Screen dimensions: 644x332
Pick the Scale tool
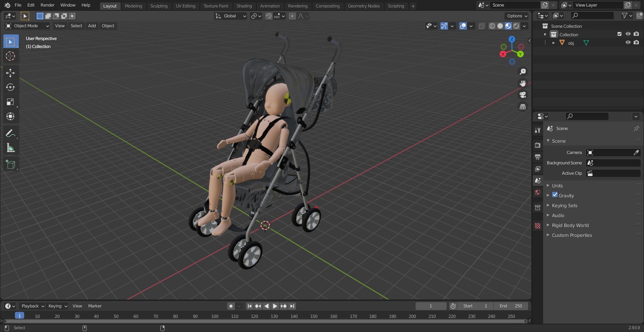pyautogui.click(x=10, y=102)
